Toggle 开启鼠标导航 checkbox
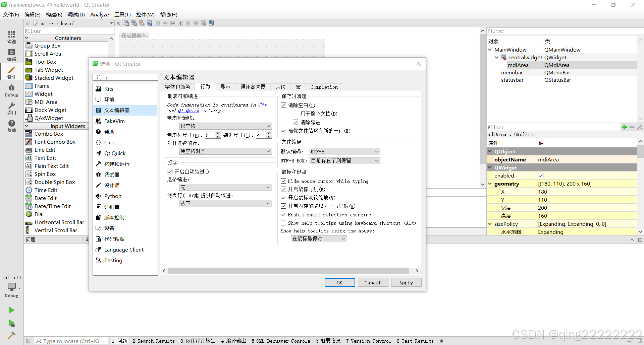The width and height of the screenshot is (644, 345). click(283, 189)
